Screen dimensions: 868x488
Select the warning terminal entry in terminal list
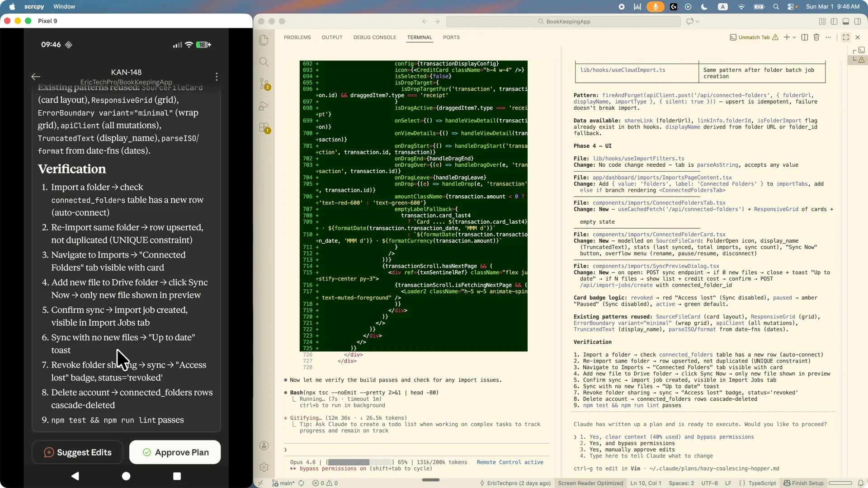[859, 60]
